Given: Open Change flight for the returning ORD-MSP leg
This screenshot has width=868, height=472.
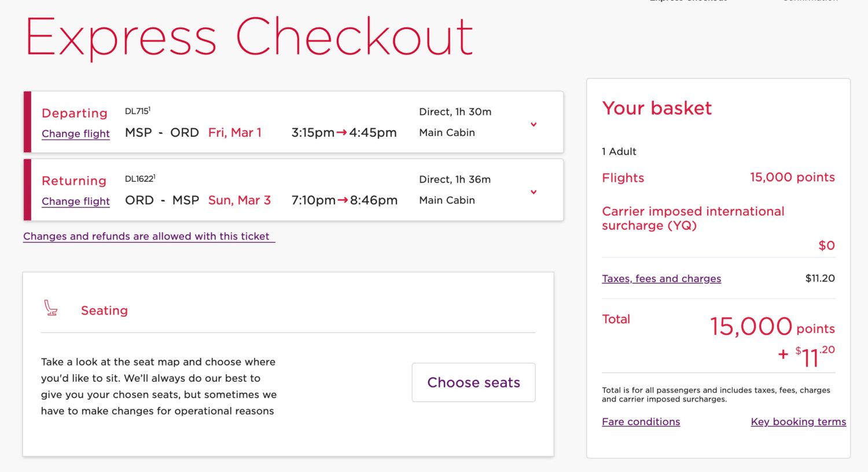Looking at the screenshot, I should coord(75,202).
